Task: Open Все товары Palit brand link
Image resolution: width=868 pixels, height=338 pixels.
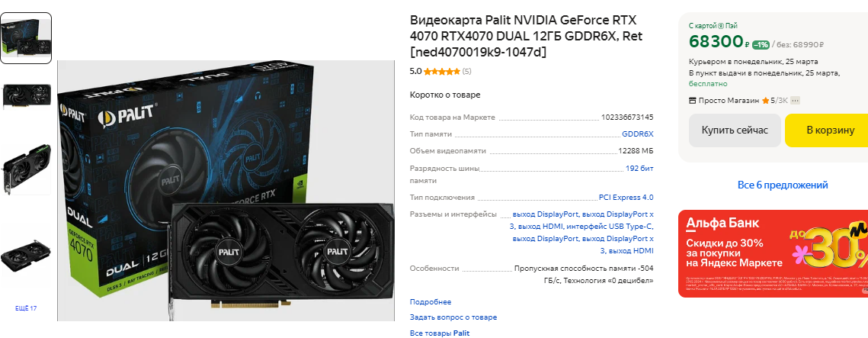Action: click(x=440, y=333)
